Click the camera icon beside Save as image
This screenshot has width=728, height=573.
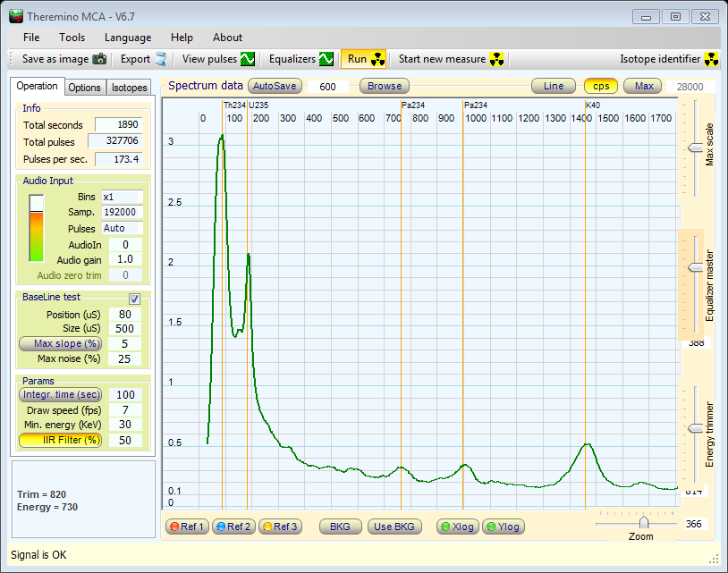(x=99, y=60)
